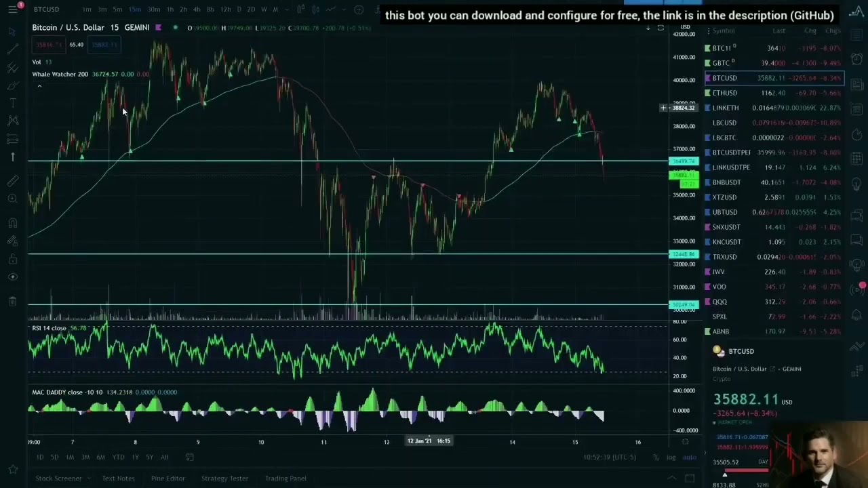Select TRXUSD in the watchlist
The image size is (868, 488).
(774, 257)
